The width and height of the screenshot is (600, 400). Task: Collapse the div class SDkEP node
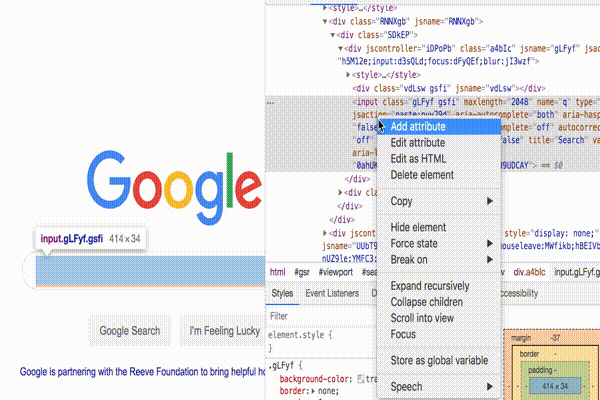click(333, 35)
